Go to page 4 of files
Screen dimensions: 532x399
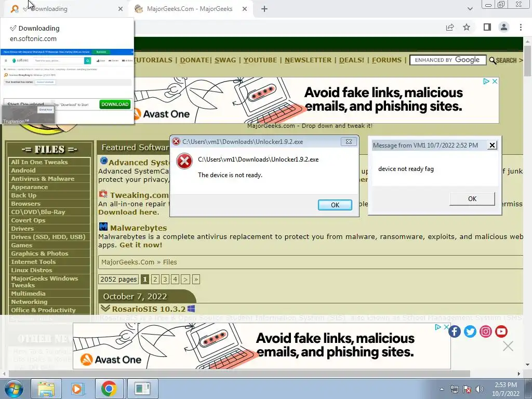click(x=175, y=279)
